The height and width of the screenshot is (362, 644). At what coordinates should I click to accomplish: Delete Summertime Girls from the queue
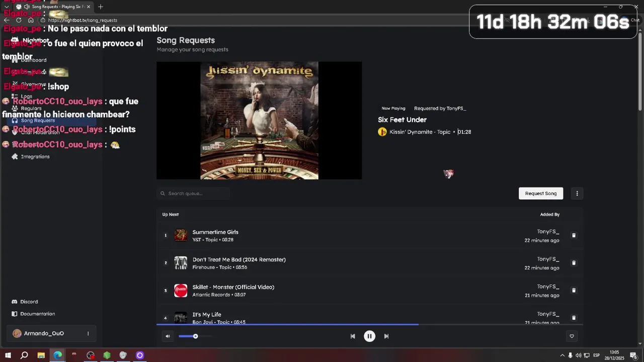(x=574, y=235)
